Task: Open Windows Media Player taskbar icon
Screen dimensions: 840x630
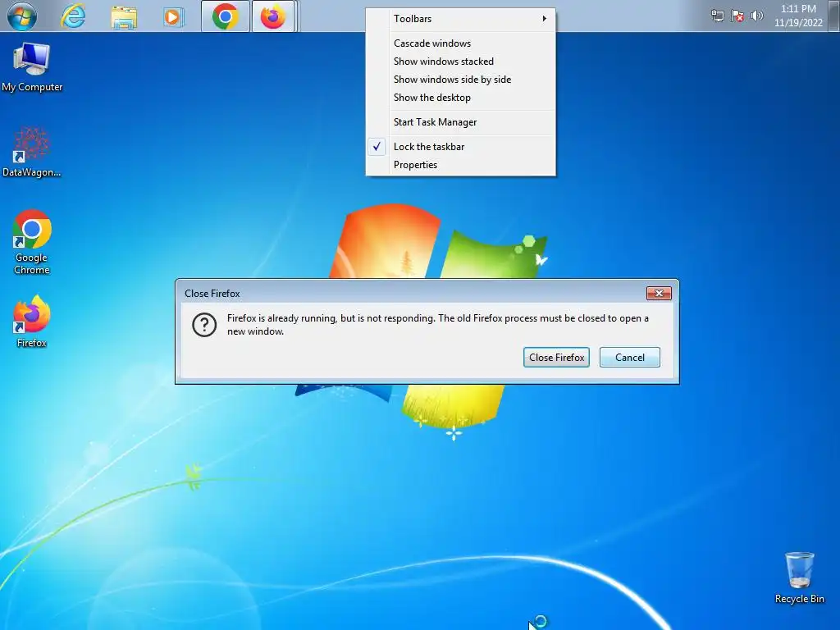Action: (172, 17)
